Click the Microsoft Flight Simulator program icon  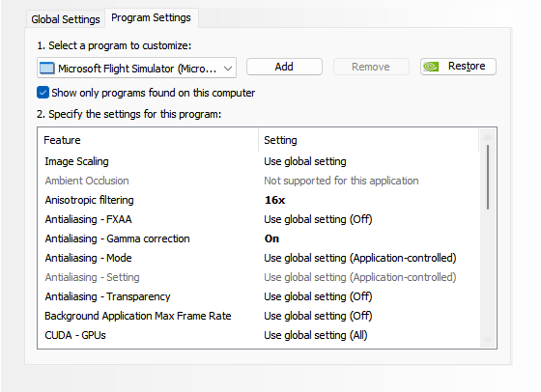tap(47, 69)
